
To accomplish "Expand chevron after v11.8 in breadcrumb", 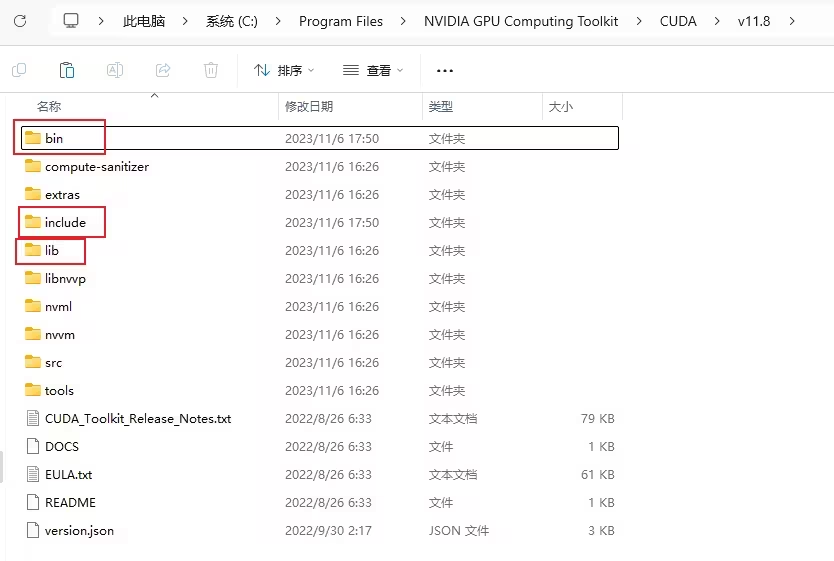I will pos(792,21).
